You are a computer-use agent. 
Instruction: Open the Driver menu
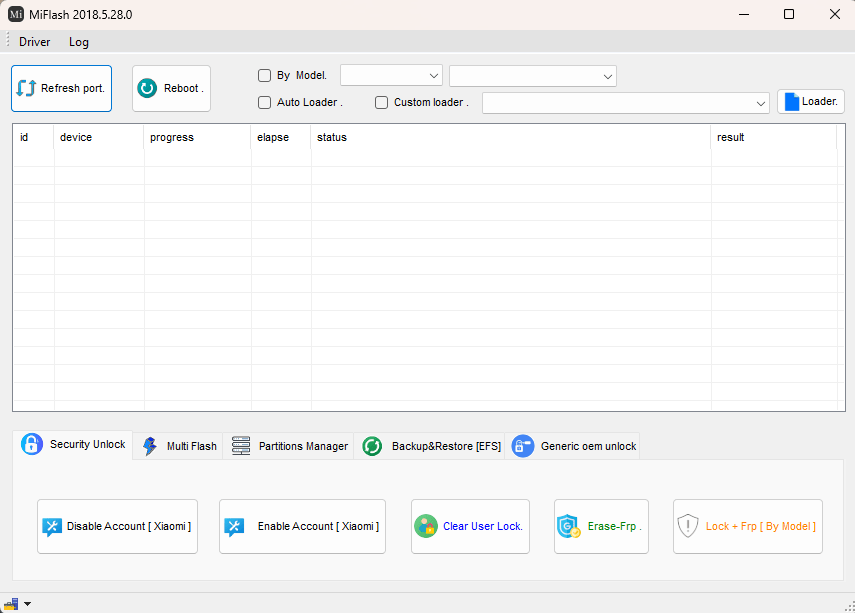point(35,42)
